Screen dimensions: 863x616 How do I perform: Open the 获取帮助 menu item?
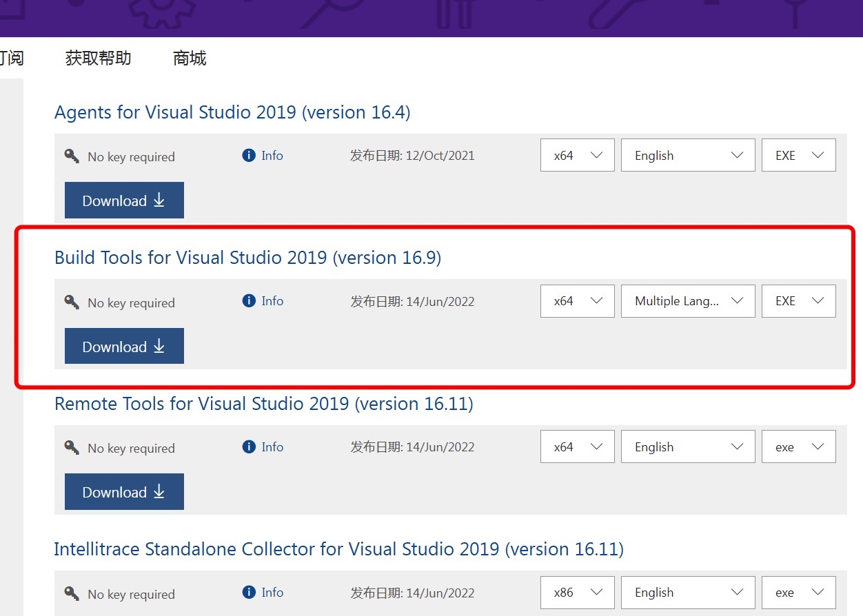(x=99, y=58)
